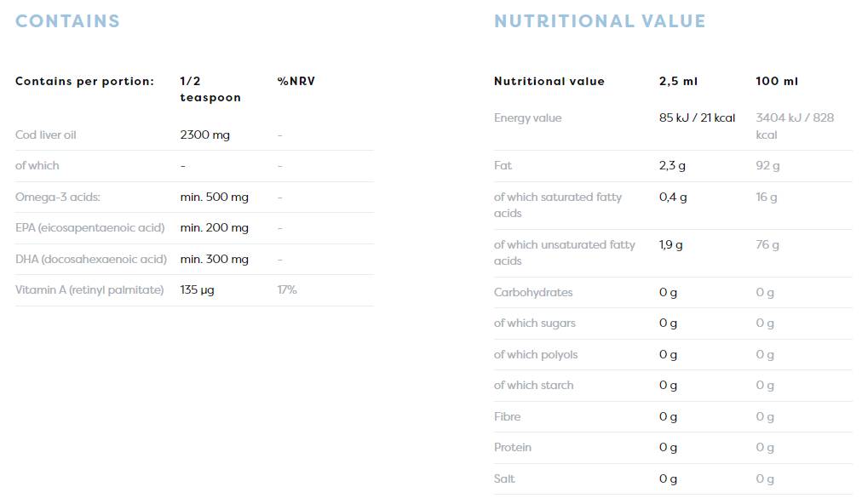Click the 'Contains per portion:' header
This screenshot has width=862, height=504.
point(84,81)
